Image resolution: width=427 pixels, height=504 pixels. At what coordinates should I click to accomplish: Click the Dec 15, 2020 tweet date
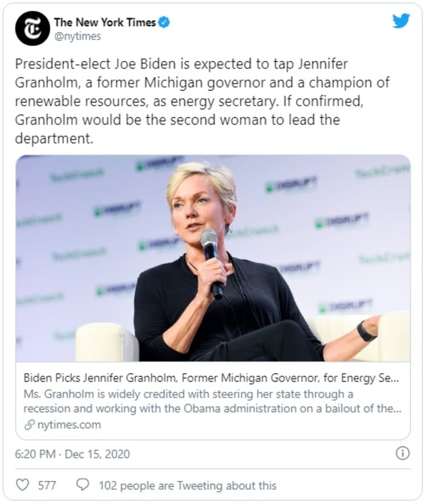tap(97, 454)
